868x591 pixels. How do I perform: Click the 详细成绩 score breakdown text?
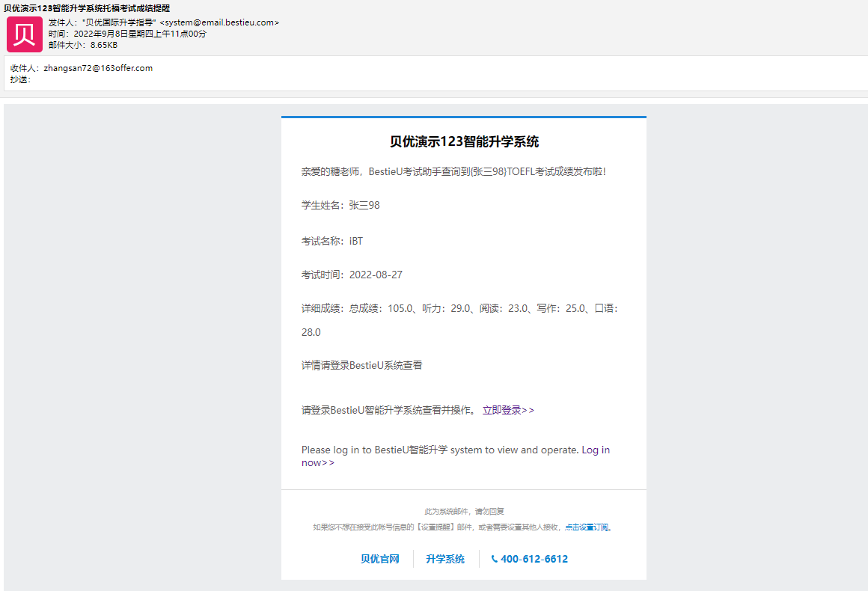459,320
